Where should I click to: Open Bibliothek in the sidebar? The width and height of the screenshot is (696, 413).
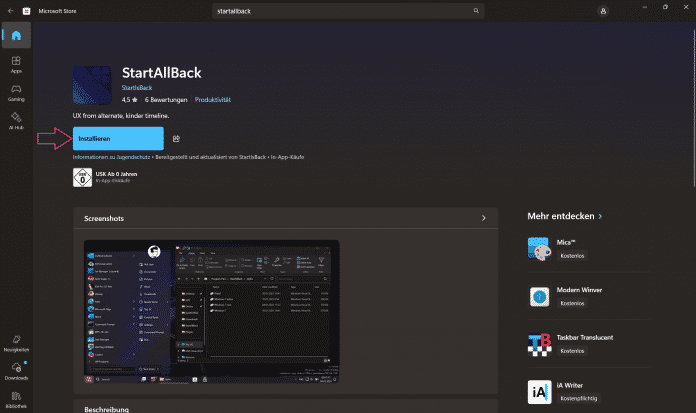point(16,400)
